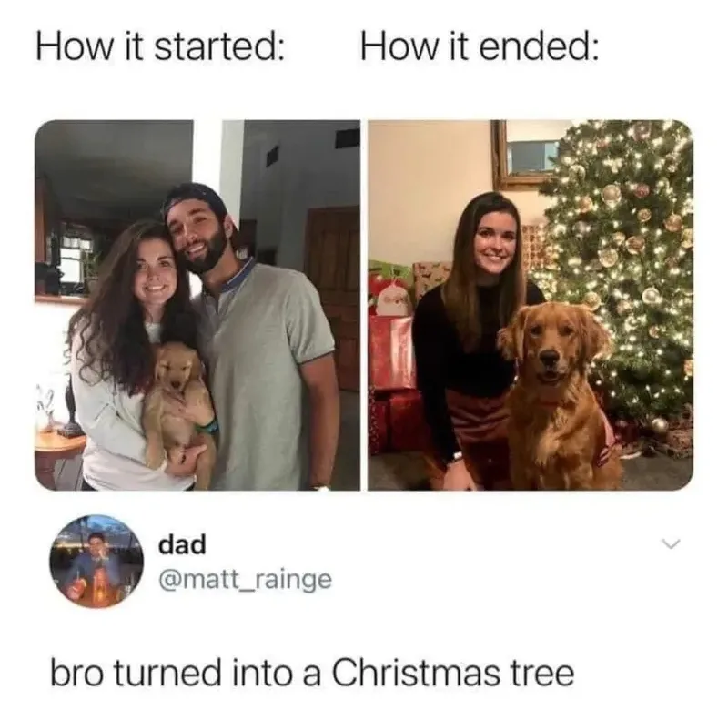Screen dimensions: 728x710
Task: Click the "How it ended:" caption
Action: pos(480,49)
